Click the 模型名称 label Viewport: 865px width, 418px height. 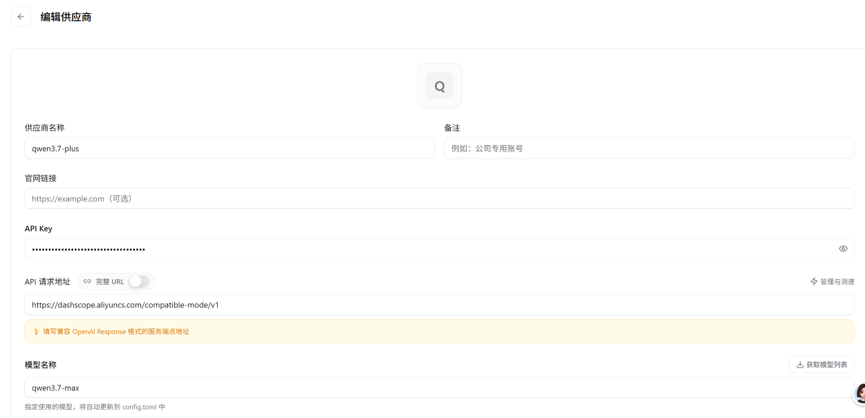coord(40,365)
